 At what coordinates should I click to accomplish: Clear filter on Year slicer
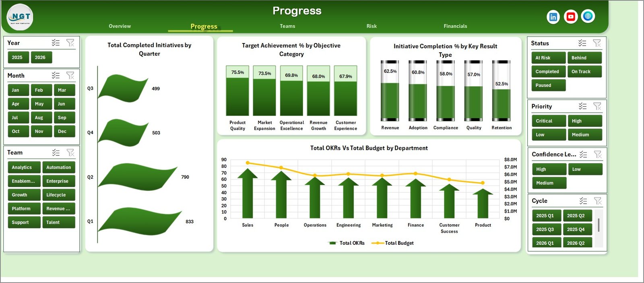click(x=70, y=43)
